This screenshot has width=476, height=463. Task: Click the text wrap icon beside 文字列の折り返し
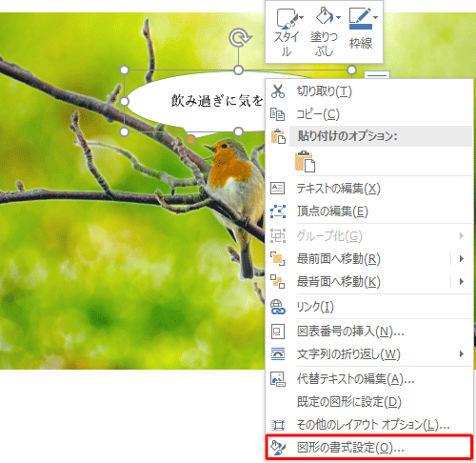point(278,353)
